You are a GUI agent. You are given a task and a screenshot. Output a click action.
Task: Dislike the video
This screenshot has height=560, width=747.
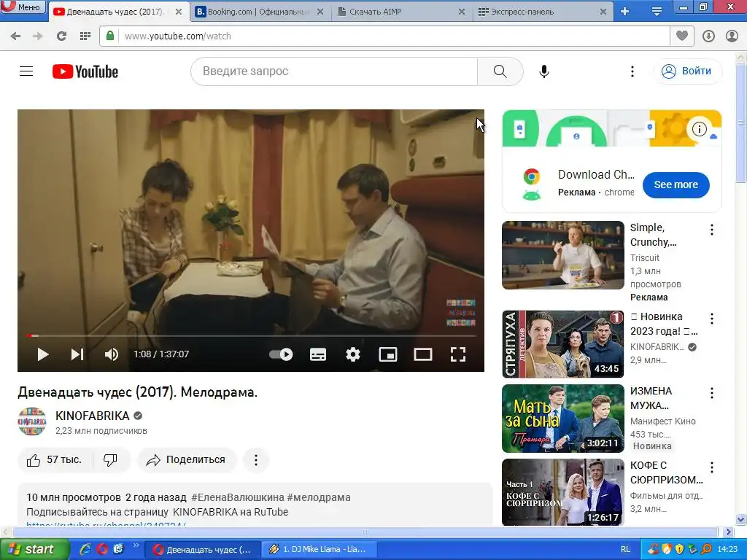(x=111, y=460)
